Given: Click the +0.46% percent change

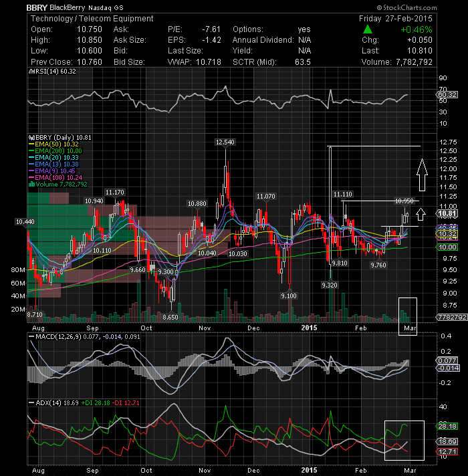Looking at the screenshot, I should pos(416,29).
